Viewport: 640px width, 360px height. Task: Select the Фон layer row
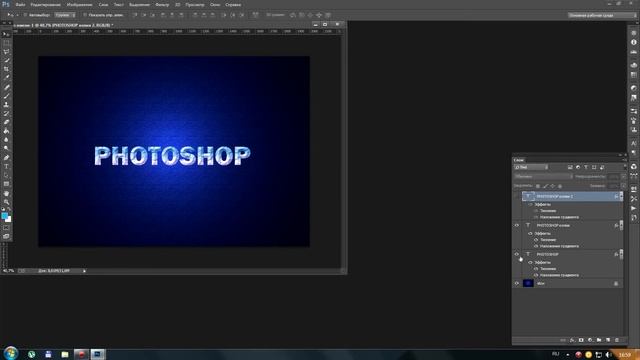point(568,283)
